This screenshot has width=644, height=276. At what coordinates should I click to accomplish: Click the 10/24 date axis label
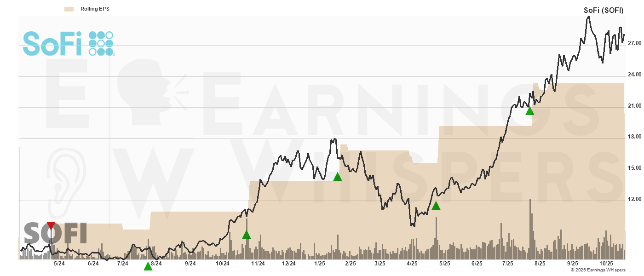click(223, 264)
